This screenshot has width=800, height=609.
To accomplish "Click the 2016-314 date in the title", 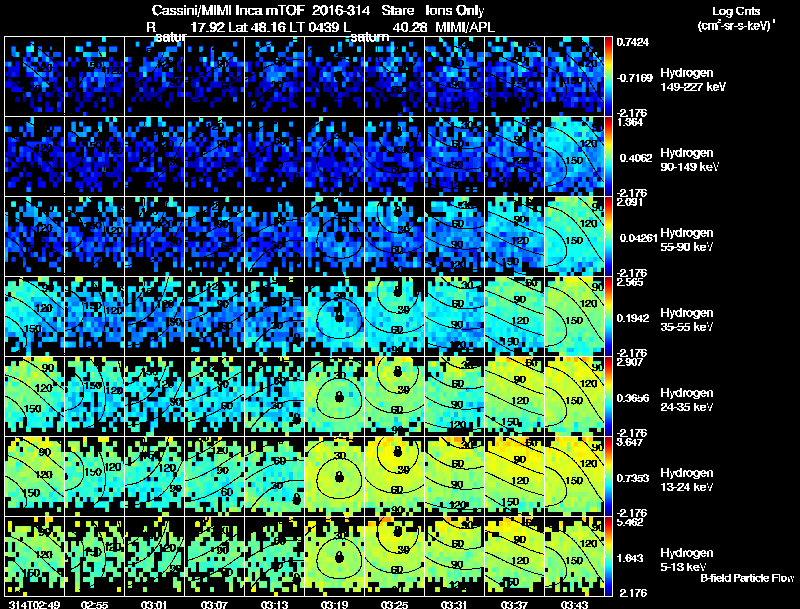I will (x=340, y=11).
